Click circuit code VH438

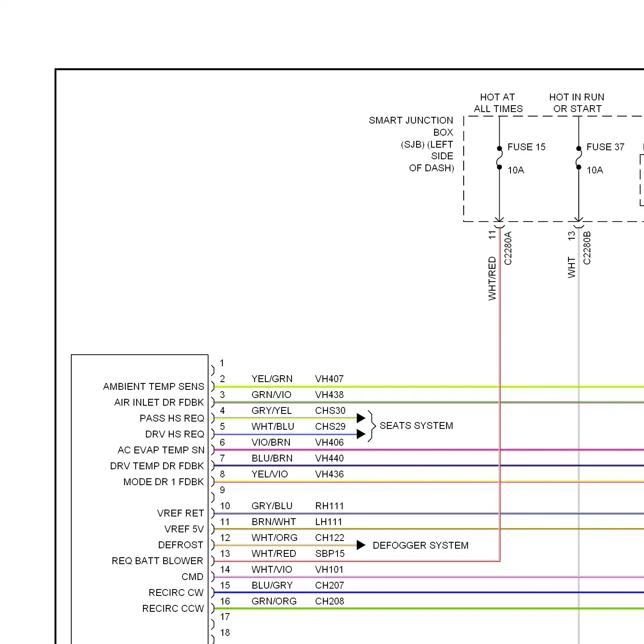pyautogui.click(x=329, y=395)
